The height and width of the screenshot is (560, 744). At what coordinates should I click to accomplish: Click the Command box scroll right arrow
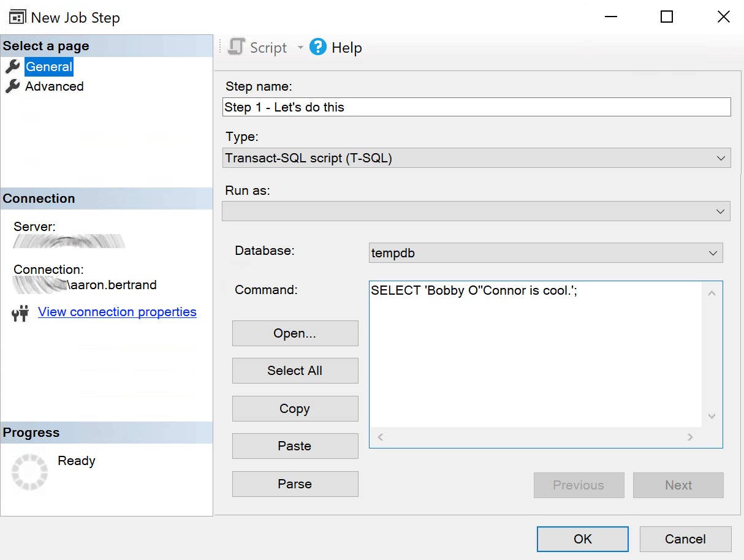690,437
